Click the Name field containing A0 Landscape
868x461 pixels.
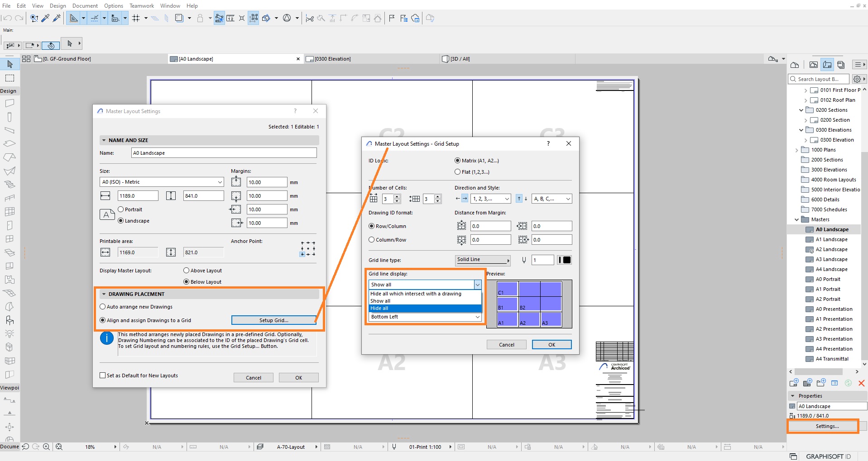[x=224, y=153]
